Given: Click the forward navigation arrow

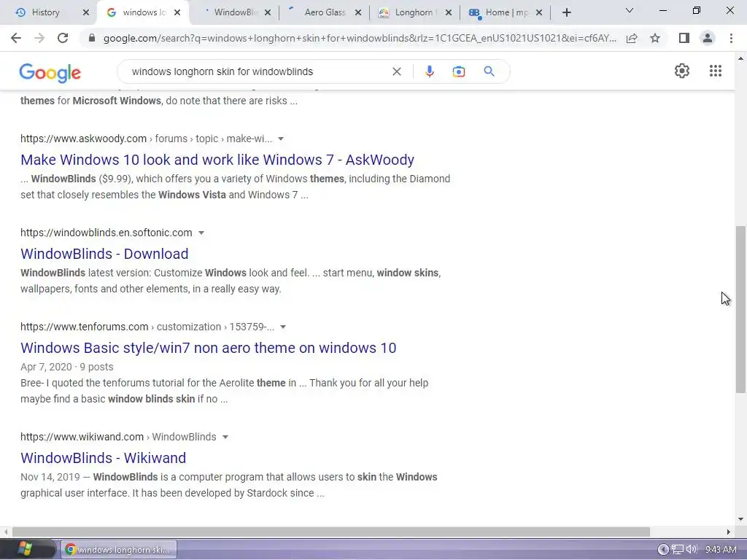Looking at the screenshot, I should point(39,38).
